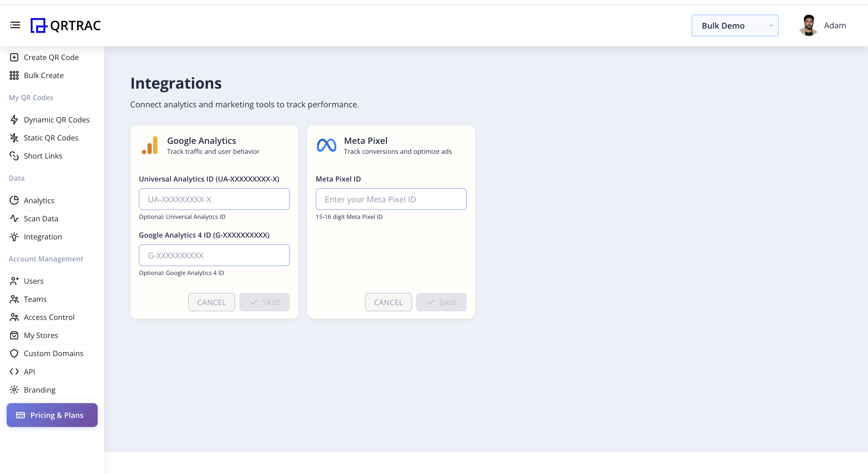Viewport: 868px width, 474px height.
Task: Select the Dynamic QR Codes icon in sidebar
Action: pyautogui.click(x=14, y=120)
